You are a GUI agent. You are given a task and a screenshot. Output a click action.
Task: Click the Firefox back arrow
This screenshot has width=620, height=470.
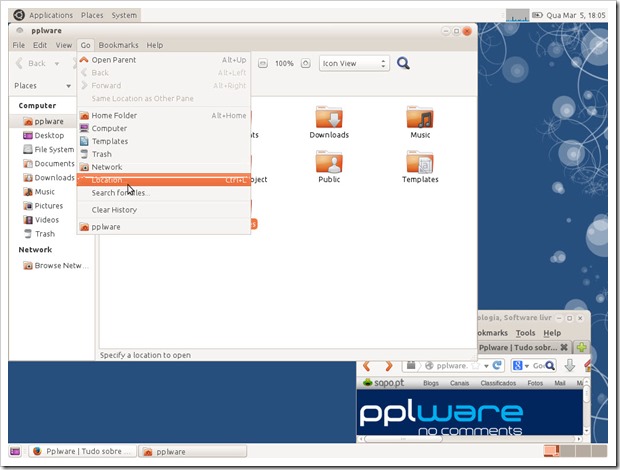[x=367, y=366]
